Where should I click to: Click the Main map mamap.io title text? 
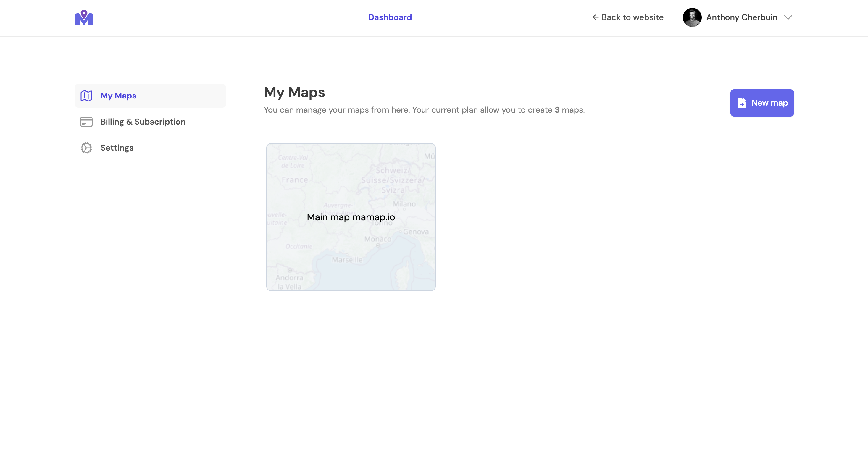coord(351,217)
